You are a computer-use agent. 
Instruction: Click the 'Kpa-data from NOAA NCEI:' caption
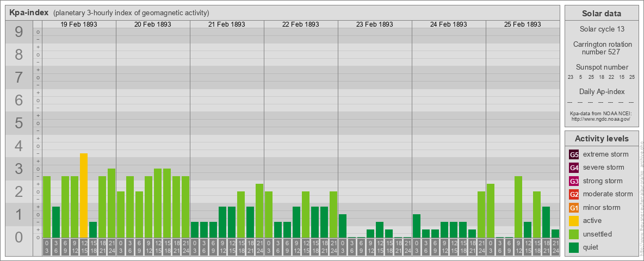600,113
